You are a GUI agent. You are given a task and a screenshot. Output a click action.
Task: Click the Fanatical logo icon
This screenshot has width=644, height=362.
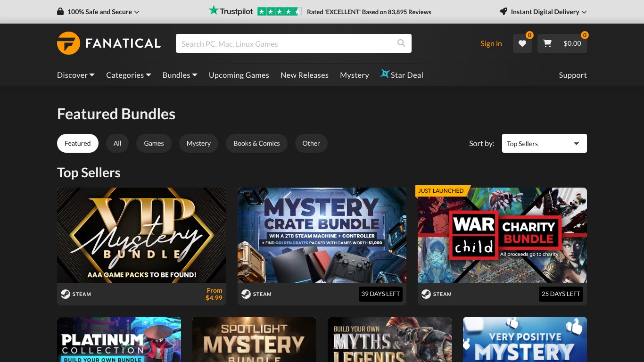click(68, 43)
